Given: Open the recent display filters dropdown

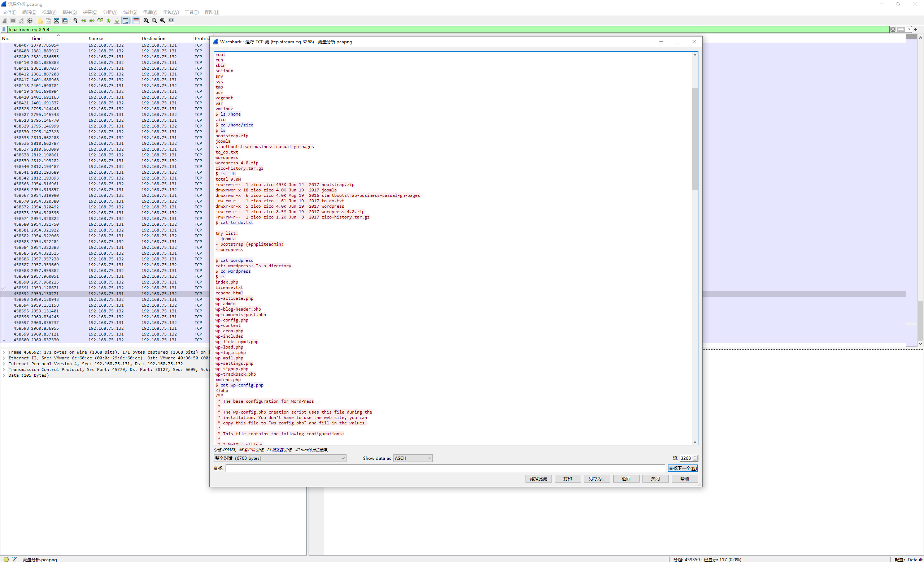Looking at the screenshot, I should point(909,29).
